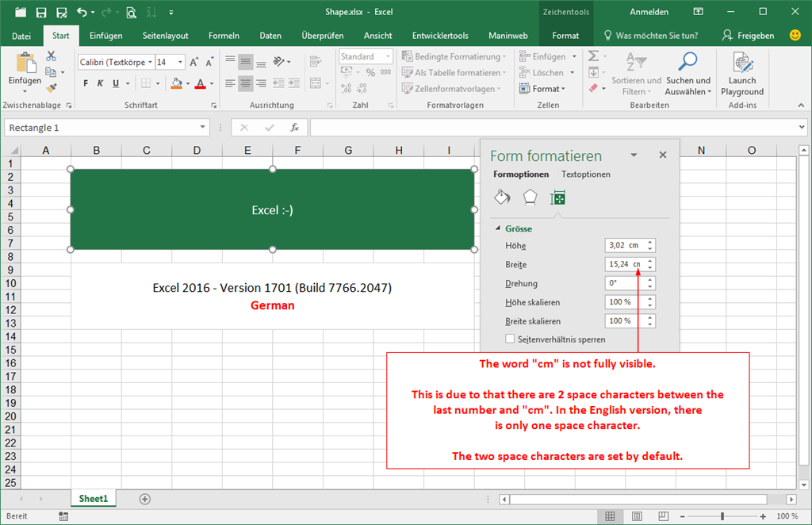
Task: Toggle left text alignment
Action: click(x=231, y=82)
